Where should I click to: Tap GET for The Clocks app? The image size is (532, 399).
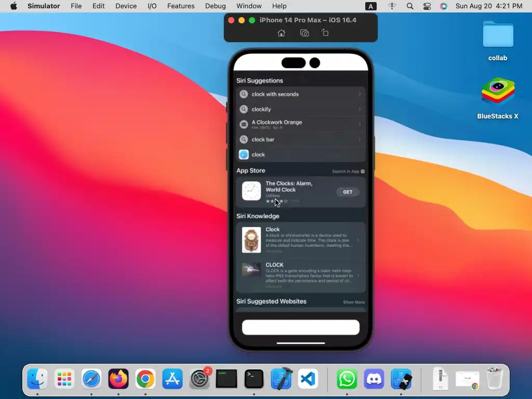[x=348, y=192]
